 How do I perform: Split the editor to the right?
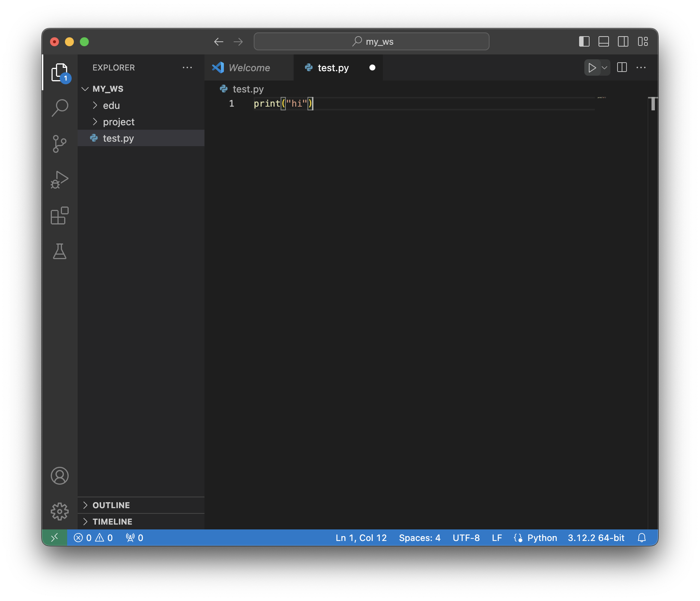pyautogui.click(x=622, y=67)
